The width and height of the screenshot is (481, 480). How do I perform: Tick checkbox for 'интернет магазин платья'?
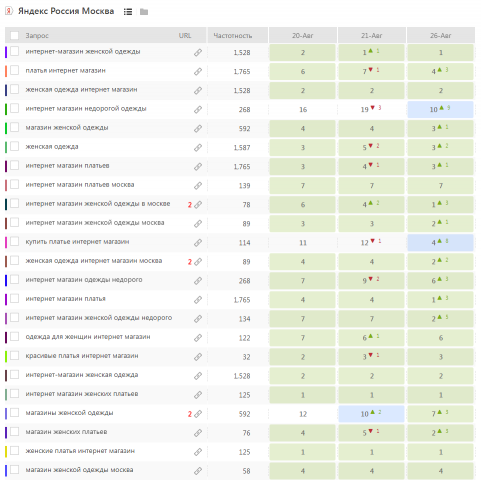point(14,298)
